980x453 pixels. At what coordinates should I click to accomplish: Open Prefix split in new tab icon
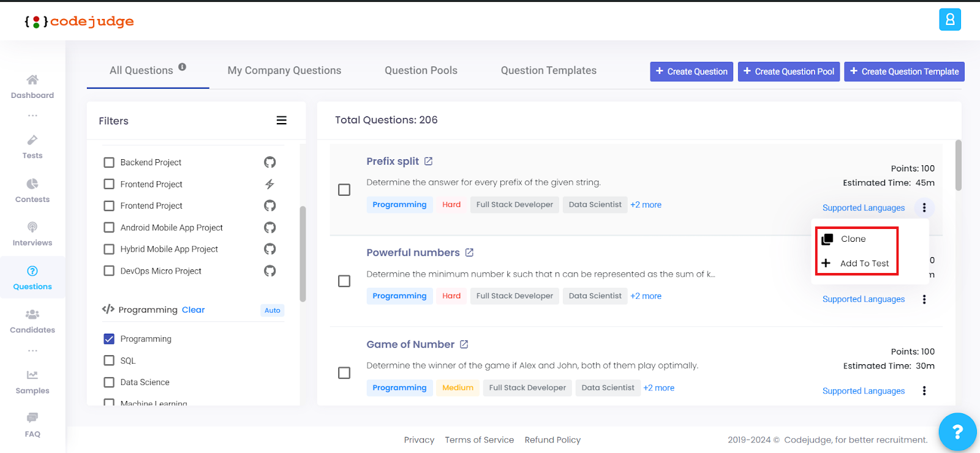coord(429,162)
